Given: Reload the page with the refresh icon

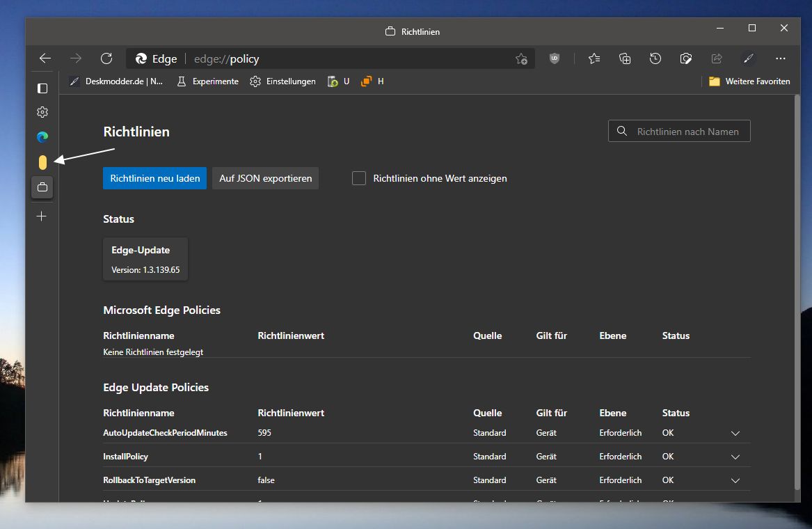Looking at the screenshot, I should click(106, 58).
